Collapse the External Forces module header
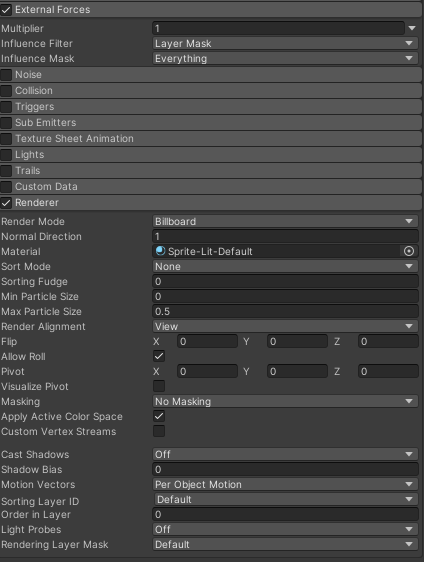The image size is (424, 562). 211,10
